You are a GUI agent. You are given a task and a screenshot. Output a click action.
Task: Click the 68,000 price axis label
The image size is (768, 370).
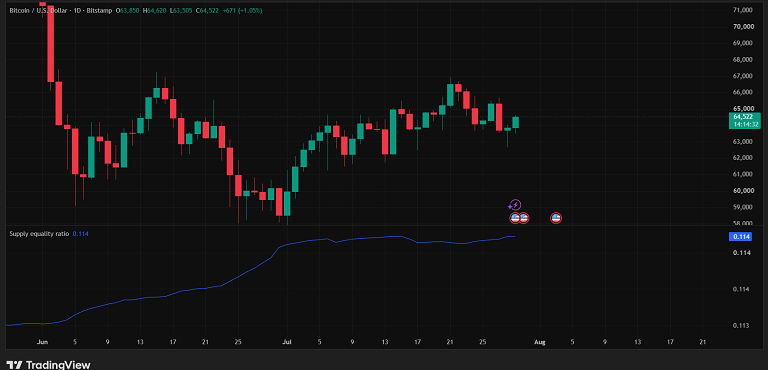coord(743,60)
